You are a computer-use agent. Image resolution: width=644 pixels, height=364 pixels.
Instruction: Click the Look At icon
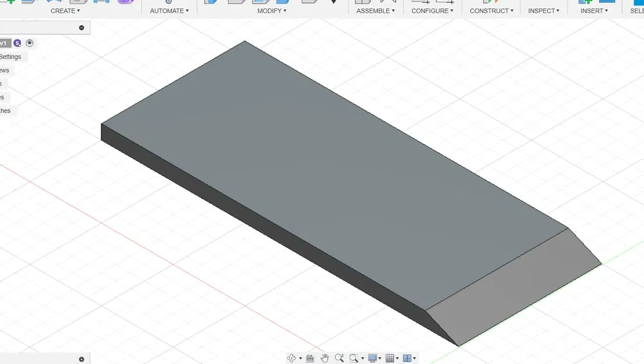pyautogui.click(x=309, y=357)
